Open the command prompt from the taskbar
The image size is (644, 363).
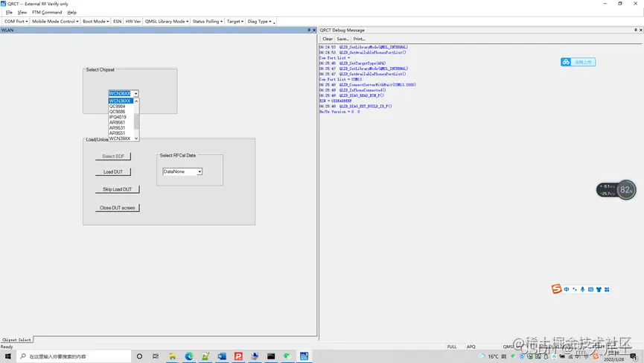tap(271, 356)
